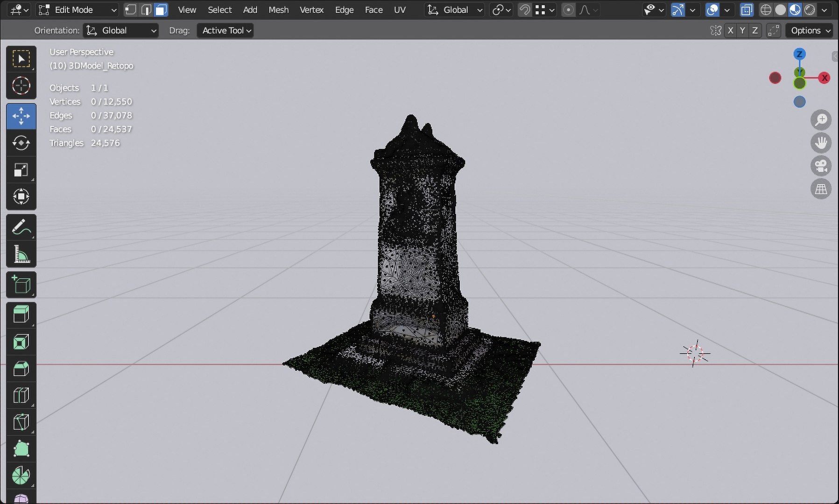839x504 pixels.
Task: Toggle proportional editing
Action: click(568, 10)
